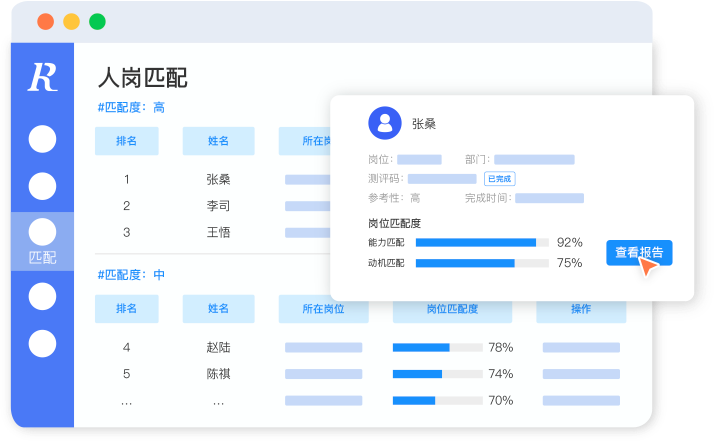Click rank number 4 in the table

tap(127, 348)
